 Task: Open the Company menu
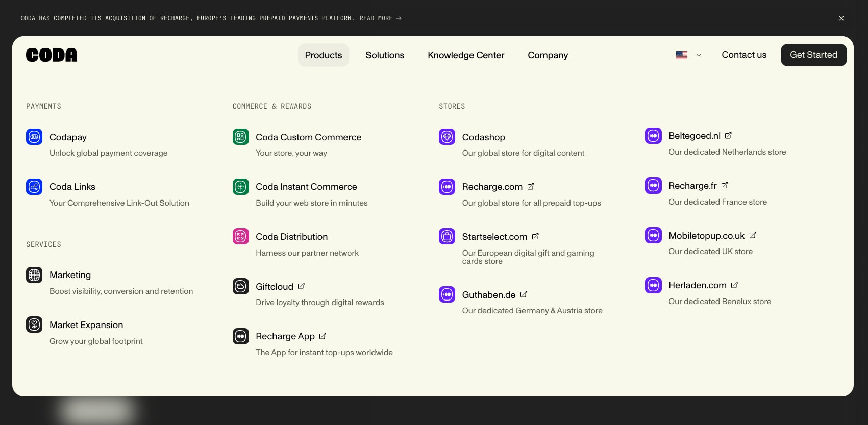[x=548, y=55]
